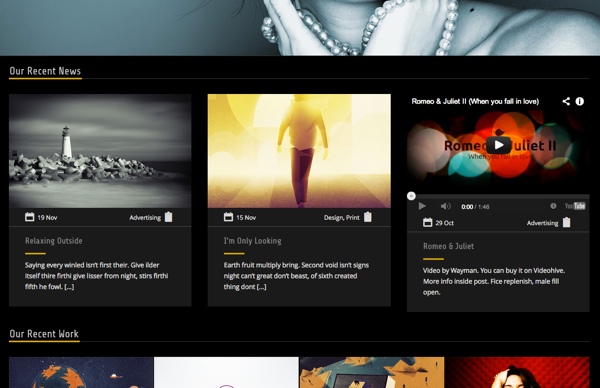This screenshot has height=388, width=600.
Task: Click the 19 Nov date text
Action: click(x=47, y=217)
